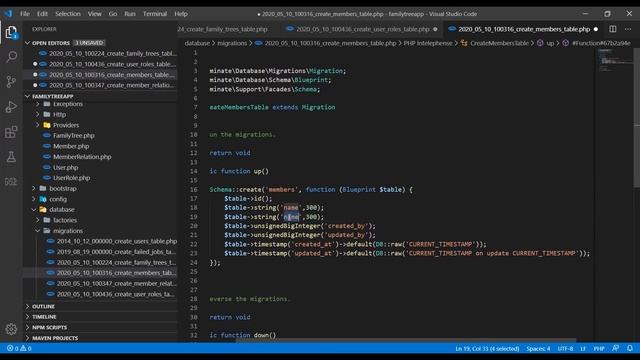The height and width of the screenshot is (360, 640).
Task: Click the unsaved dot on create_members_table tab
Action: click(596, 29)
